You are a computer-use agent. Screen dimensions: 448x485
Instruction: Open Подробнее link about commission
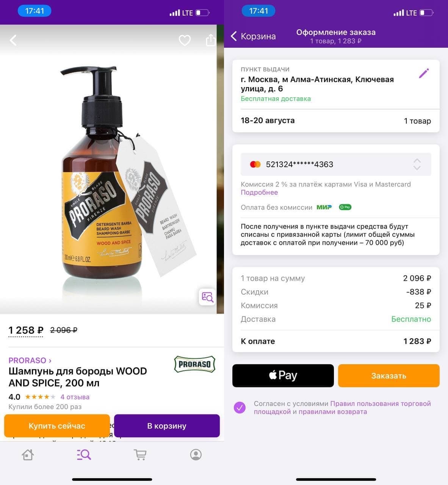point(259,192)
